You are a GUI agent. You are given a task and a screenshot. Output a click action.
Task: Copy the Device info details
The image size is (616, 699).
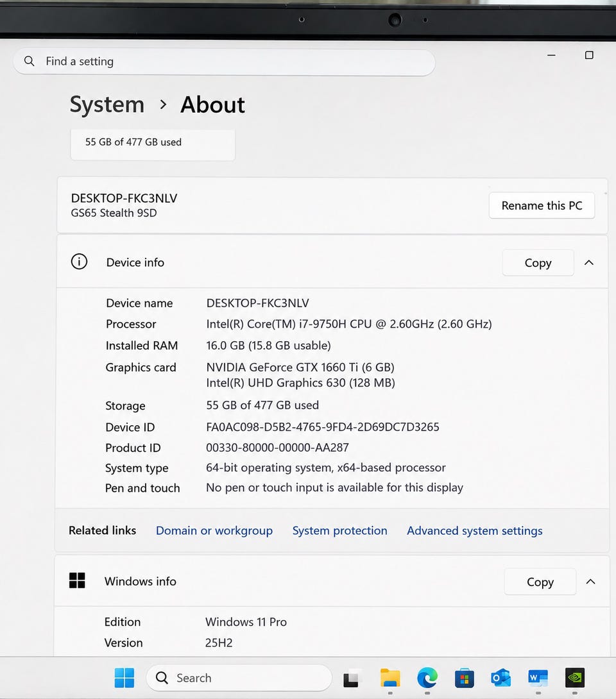pyautogui.click(x=538, y=262)
